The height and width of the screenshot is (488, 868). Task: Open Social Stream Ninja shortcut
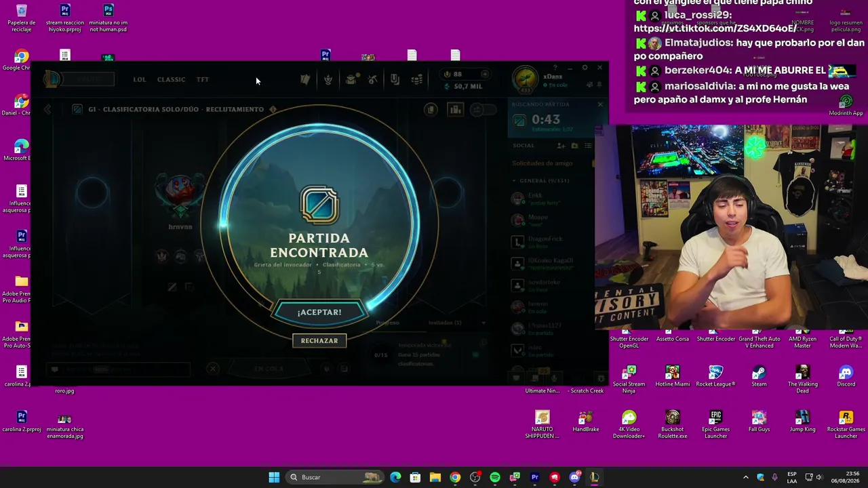(629, 380)
